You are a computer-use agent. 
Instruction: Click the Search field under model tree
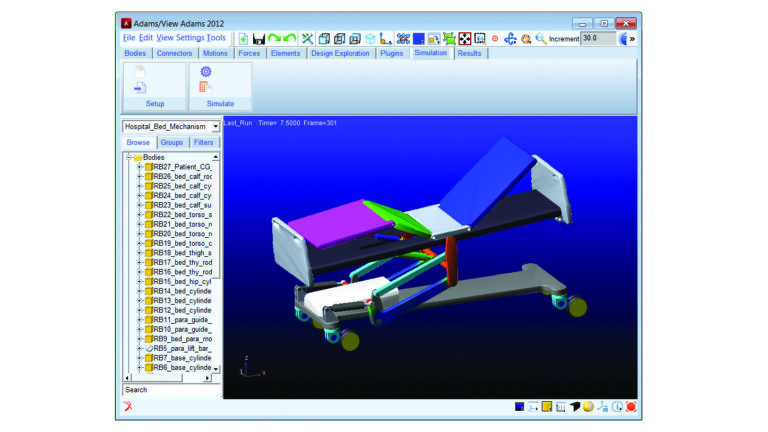(x=171, y=390)
